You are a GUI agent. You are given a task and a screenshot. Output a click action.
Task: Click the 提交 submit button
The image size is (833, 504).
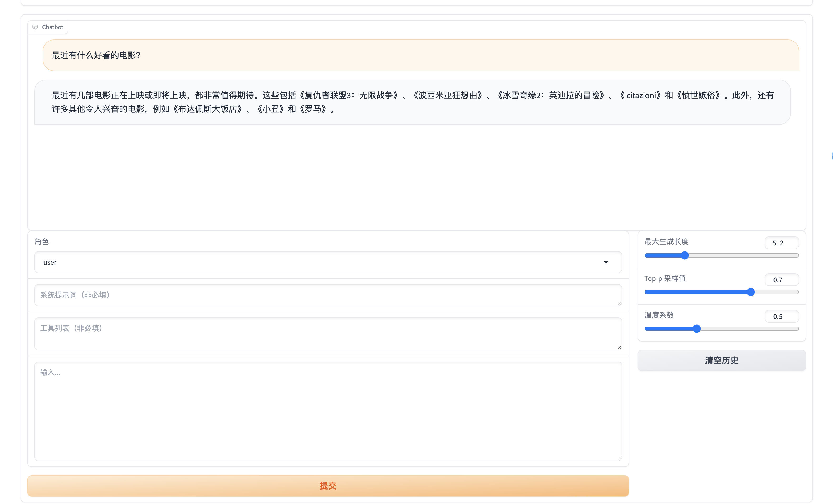point(328,486)
